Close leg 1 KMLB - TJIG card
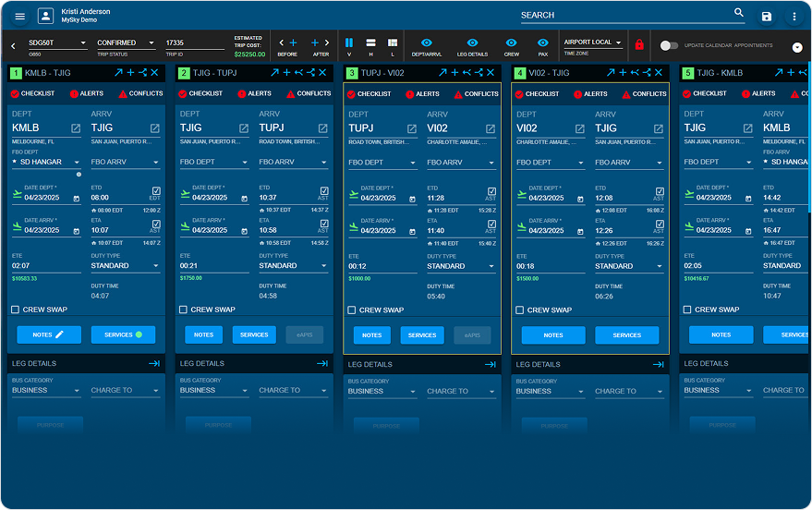 point(154,72)
